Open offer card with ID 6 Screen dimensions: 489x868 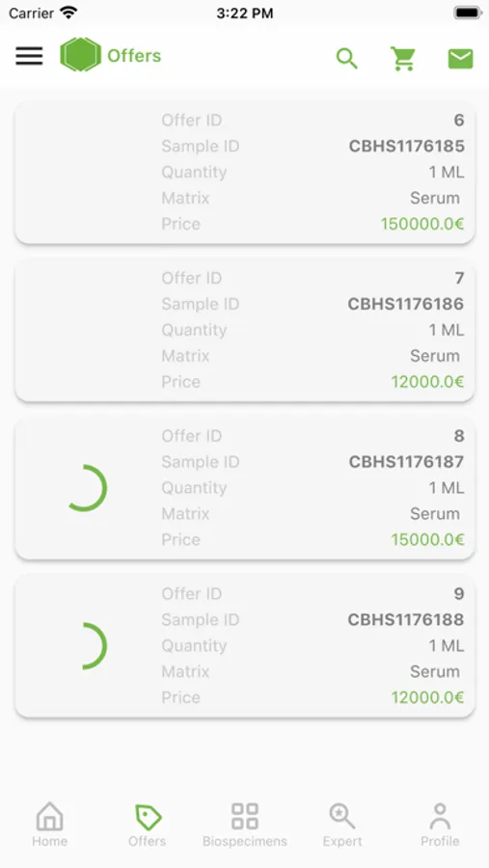245,173
